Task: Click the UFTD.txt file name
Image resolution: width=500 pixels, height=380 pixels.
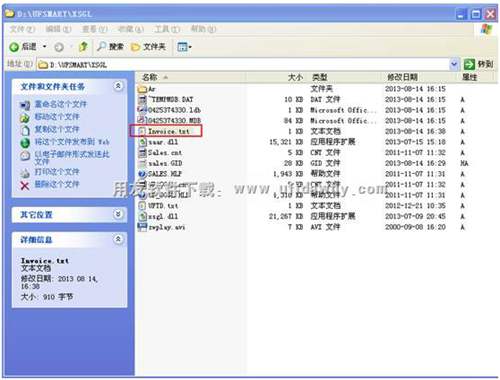Action: point(163,206)
